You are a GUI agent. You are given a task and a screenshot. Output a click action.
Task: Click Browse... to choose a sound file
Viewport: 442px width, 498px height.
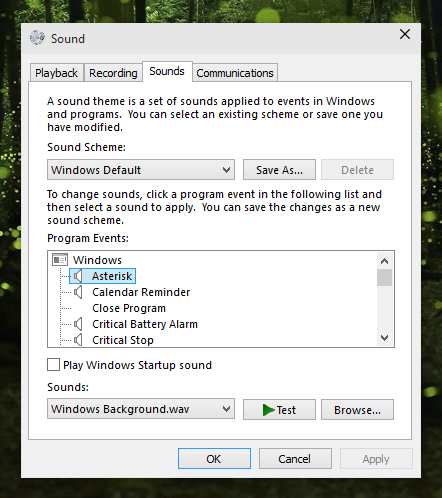click(x=357, y=410)
